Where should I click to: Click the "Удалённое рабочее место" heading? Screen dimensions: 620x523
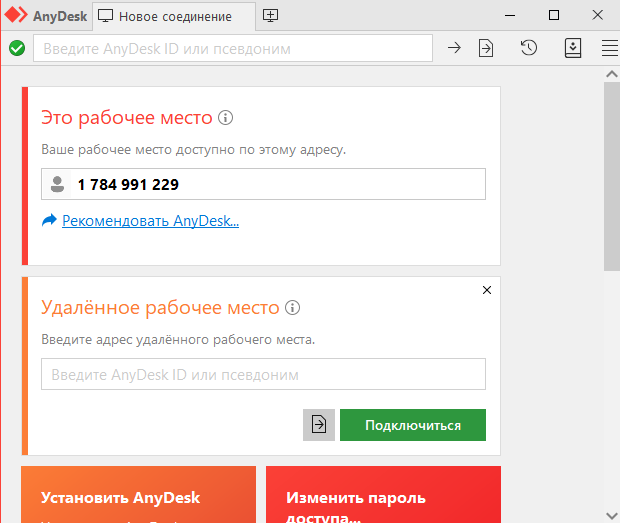[160, 308]
